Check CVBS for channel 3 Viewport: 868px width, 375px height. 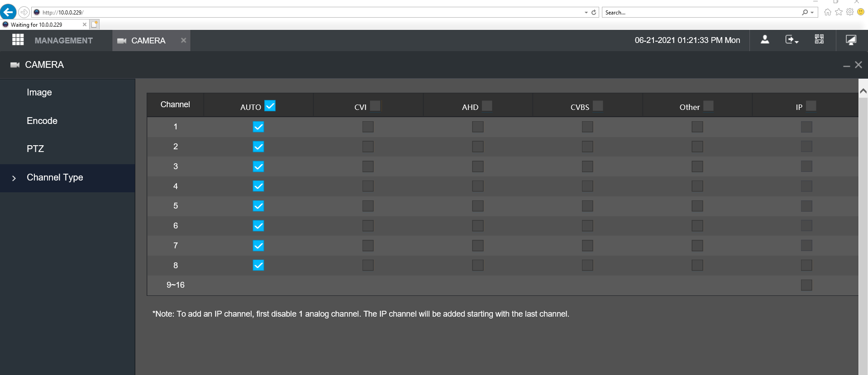point(587,166)
